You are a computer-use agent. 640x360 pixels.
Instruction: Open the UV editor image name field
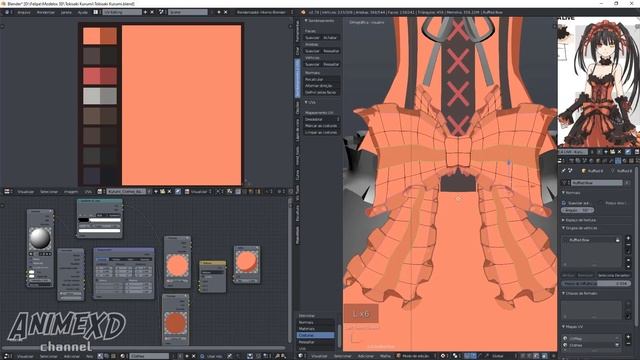click(125, 191)
